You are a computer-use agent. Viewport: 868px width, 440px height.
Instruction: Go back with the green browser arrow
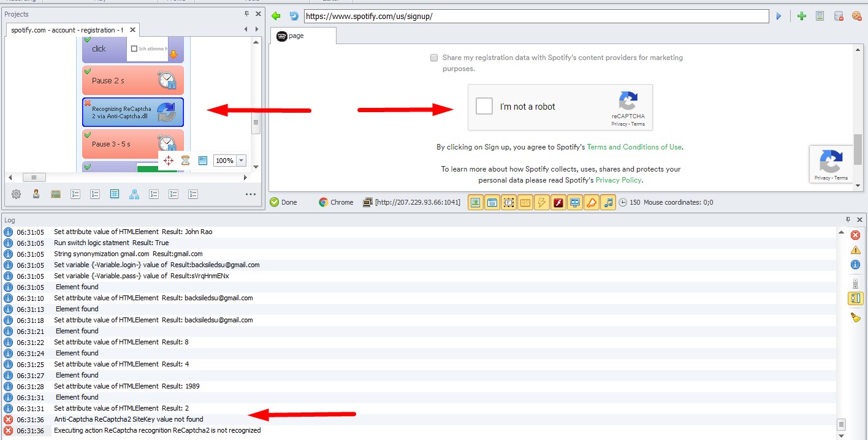coord(276,16)
